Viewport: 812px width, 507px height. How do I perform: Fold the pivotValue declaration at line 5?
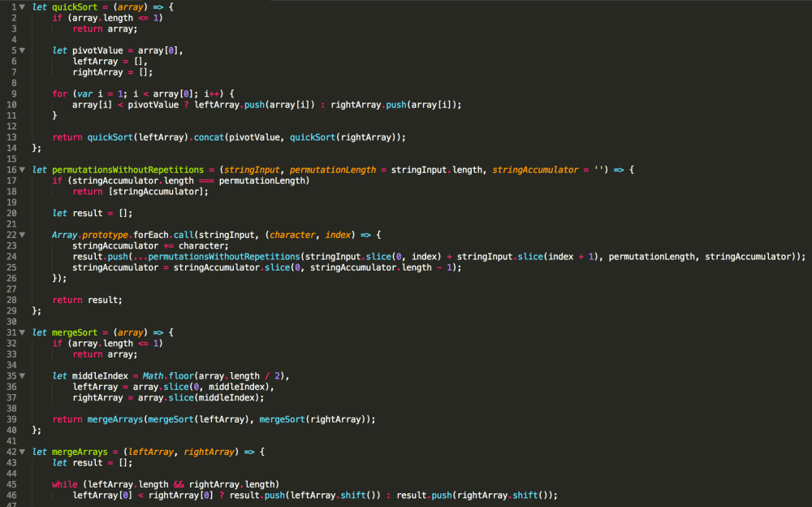22,50
